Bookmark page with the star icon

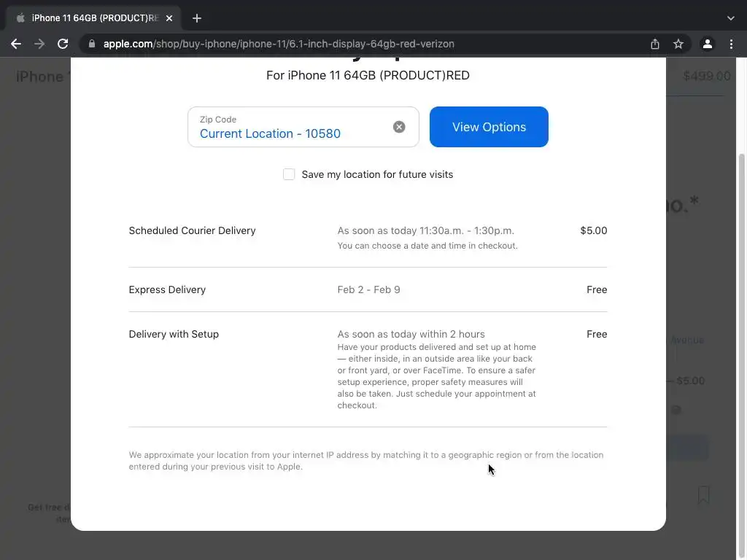[678, 44]
